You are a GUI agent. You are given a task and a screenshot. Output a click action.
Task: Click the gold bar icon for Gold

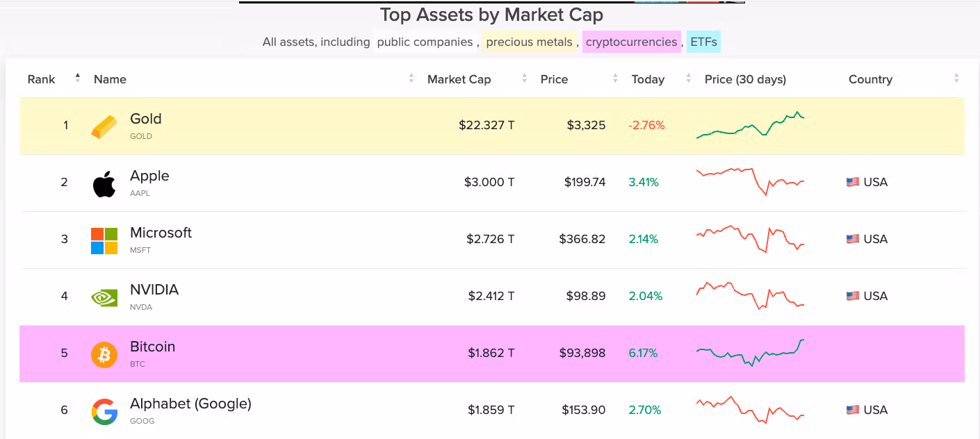104,126
